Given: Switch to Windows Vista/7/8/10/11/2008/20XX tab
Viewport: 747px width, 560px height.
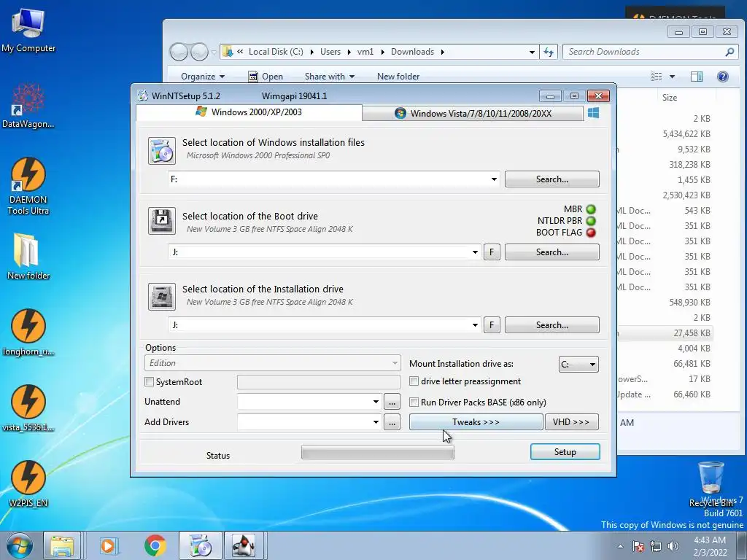Looking at the screenshot, I should (x=472, y=113).
